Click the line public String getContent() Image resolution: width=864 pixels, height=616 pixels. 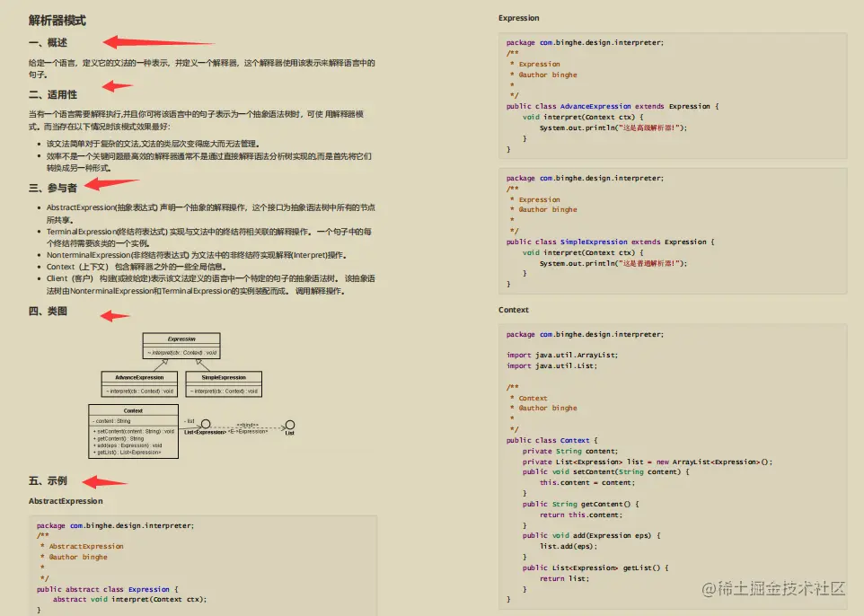click(581, 504)
